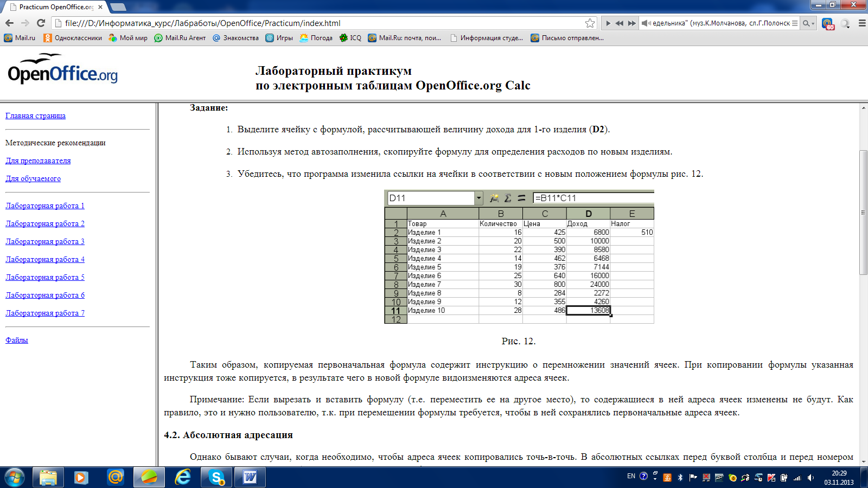Open Лабораторная работа 6

pos(45,295)
